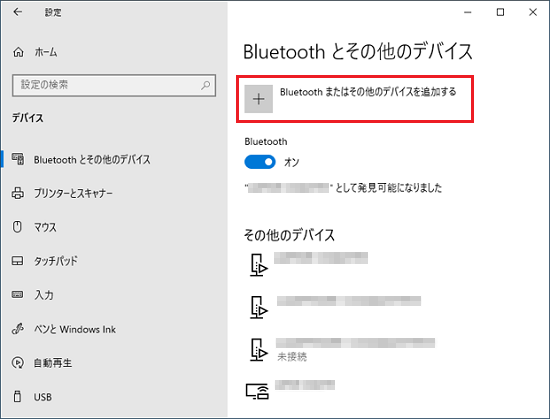Click the plus icon to add device
The image size is (550, 419).
point(259,99)
